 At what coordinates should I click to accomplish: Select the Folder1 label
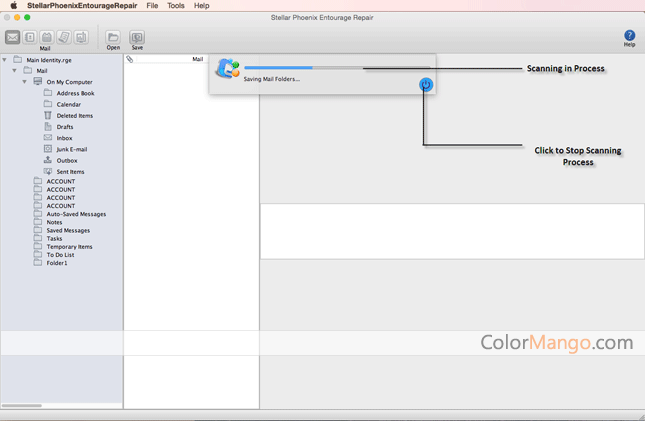[x=57, y=263]
